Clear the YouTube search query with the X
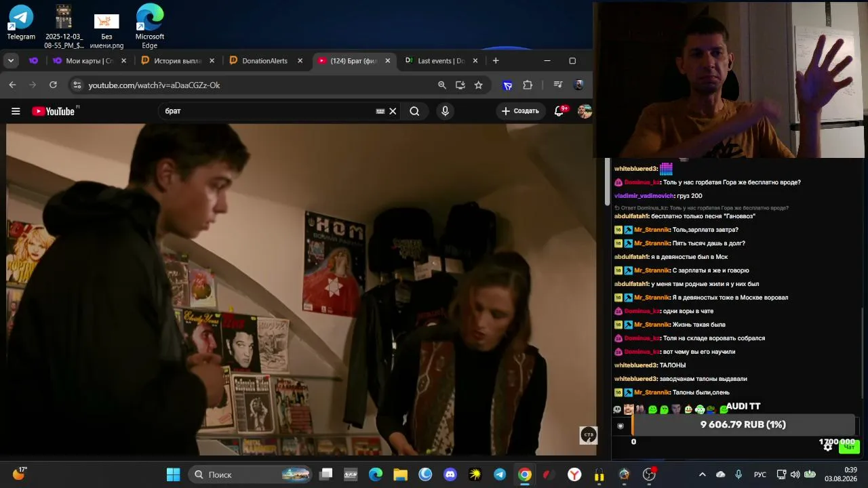 pos(392,111)
